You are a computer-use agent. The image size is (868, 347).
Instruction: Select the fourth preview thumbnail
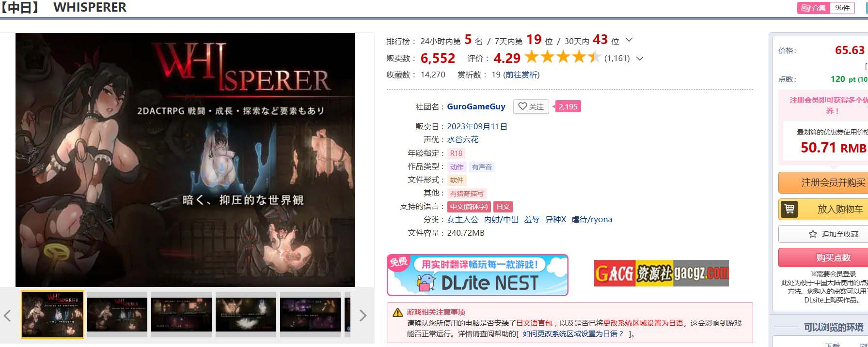246,315
